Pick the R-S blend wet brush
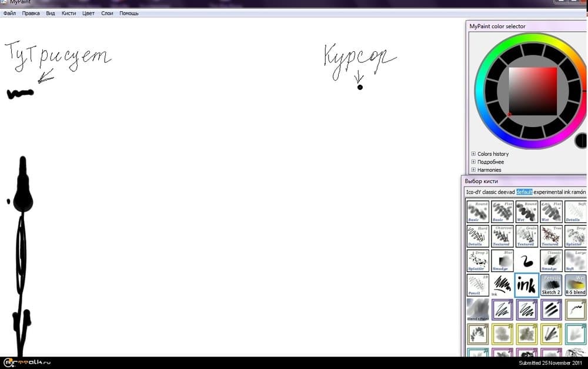588x369 pixels. click(x=575, y=285)
